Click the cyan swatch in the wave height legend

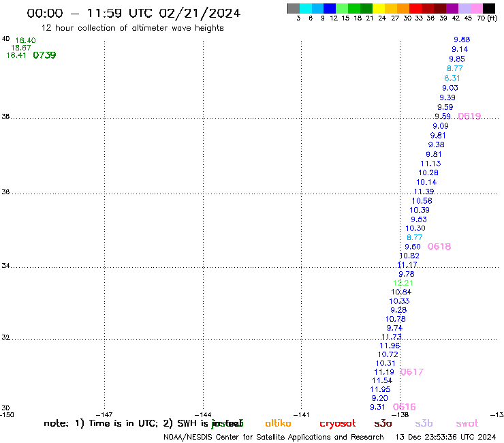point(306,8)
